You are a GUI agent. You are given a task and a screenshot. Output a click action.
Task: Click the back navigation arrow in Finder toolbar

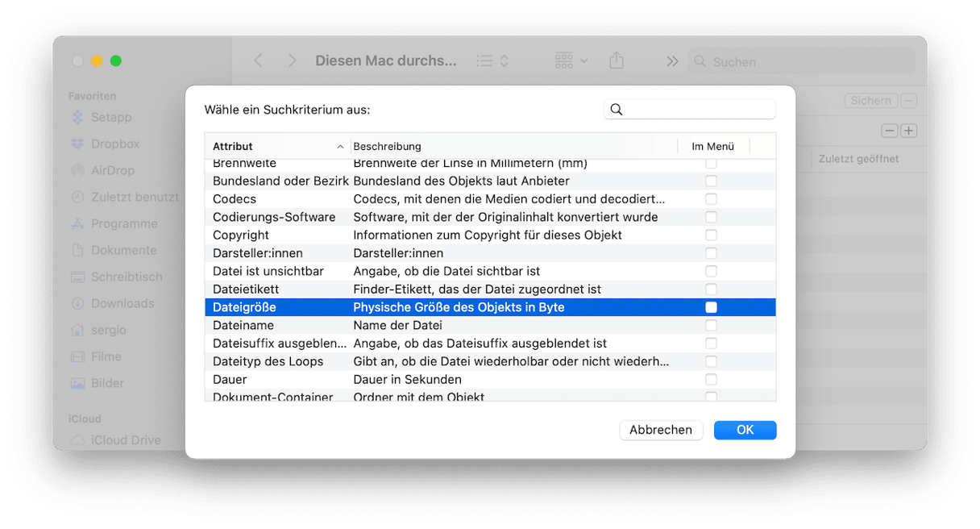click(258, 61)
